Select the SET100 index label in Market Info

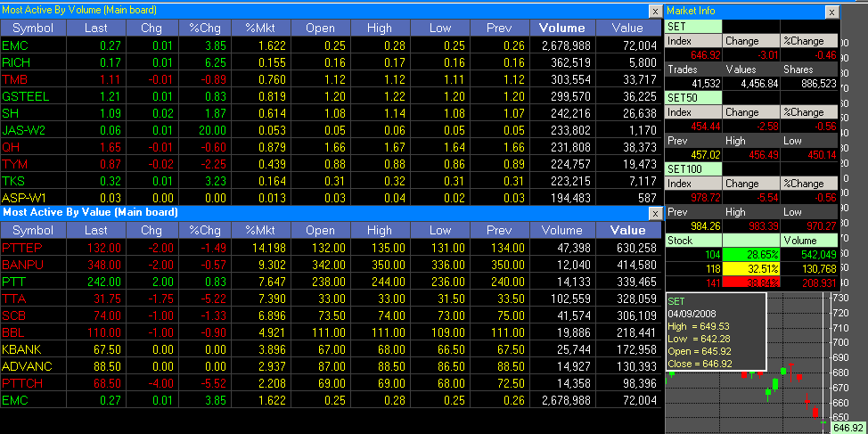coord(693,168)
